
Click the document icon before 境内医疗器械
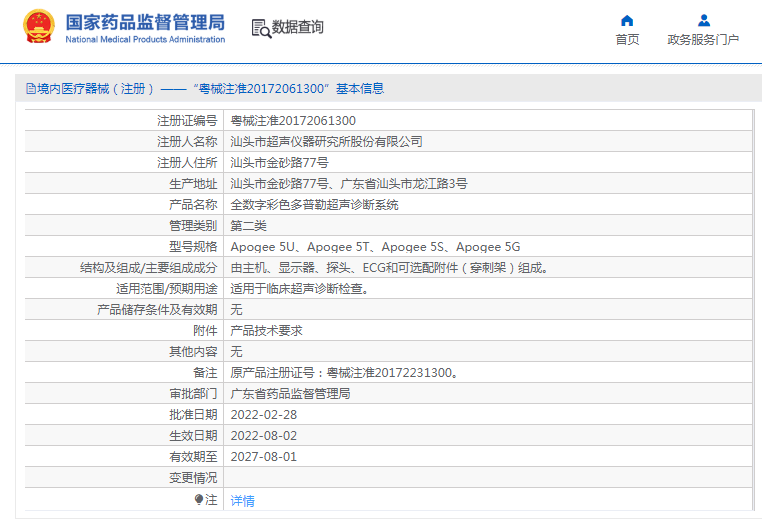31,88
